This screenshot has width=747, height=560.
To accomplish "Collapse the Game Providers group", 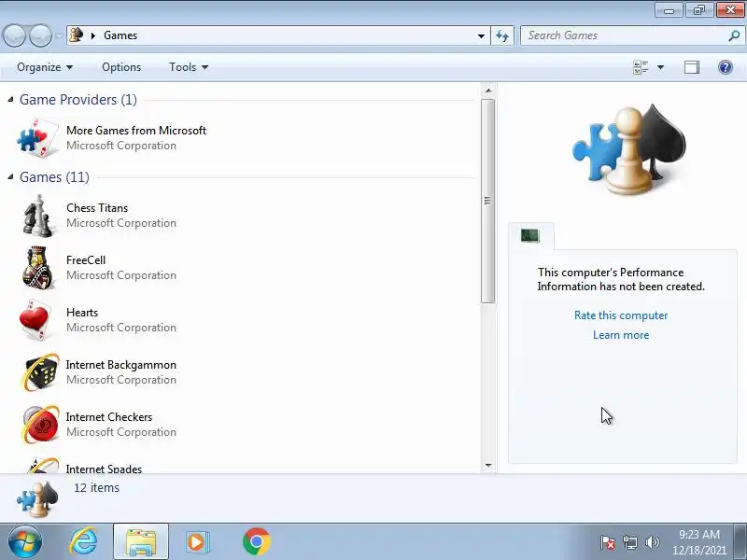I will [10, 99].
